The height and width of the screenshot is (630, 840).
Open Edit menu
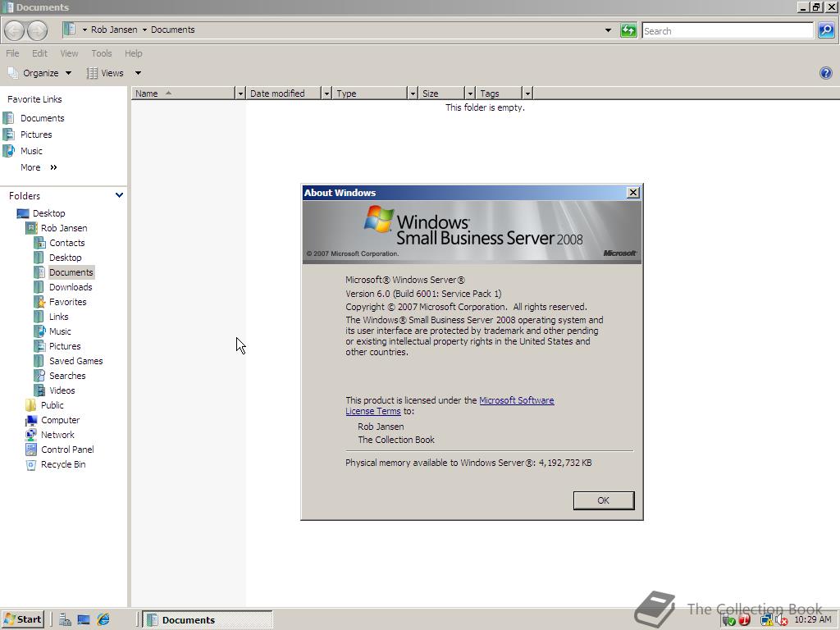pos(39,53)
